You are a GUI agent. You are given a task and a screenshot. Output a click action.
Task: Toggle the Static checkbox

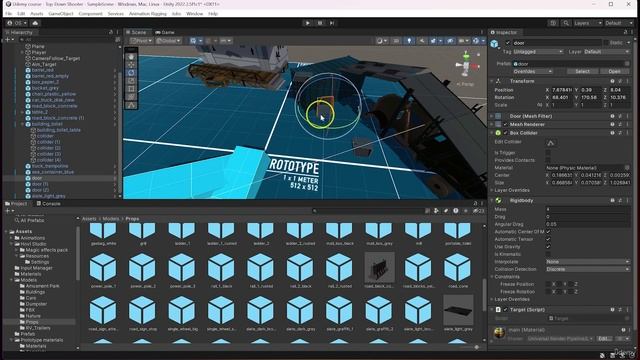[x=606, y=43]
